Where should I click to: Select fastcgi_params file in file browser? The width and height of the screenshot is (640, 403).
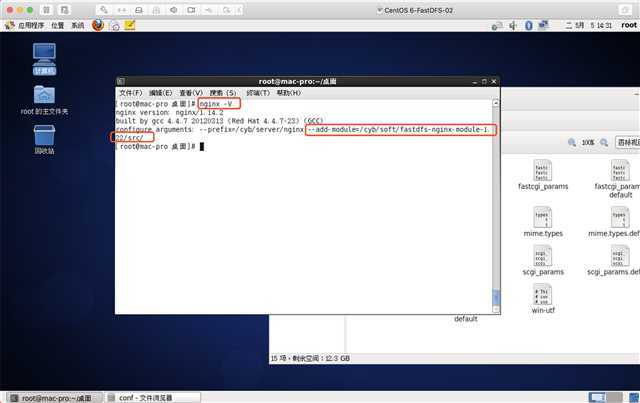(543, 175)
